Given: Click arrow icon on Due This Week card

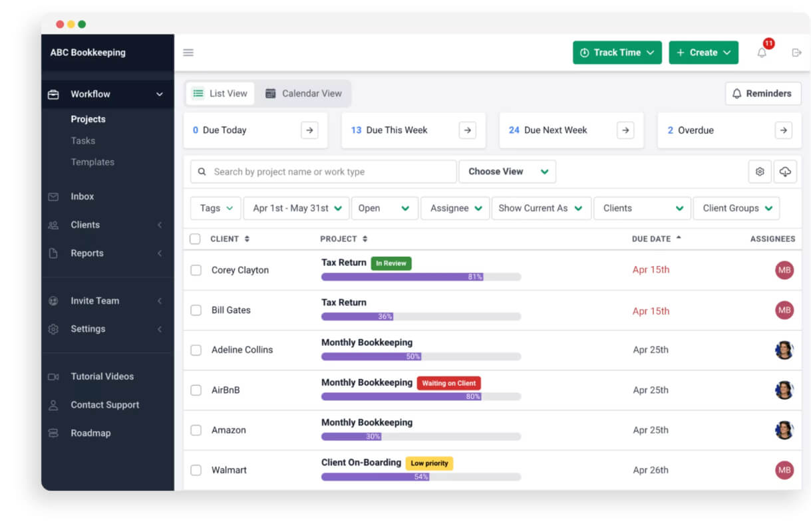Looking at the screenshot, I should point(468,130).
